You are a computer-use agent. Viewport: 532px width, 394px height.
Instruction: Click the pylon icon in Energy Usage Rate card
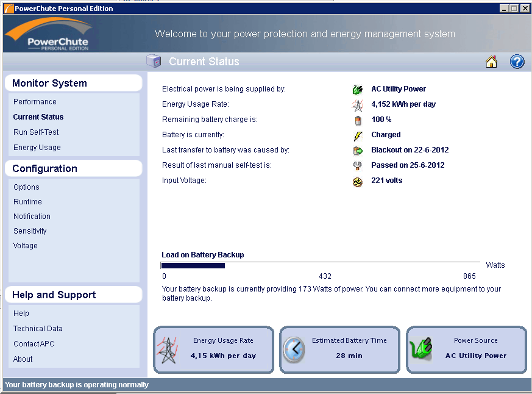[x=168, y=350]
